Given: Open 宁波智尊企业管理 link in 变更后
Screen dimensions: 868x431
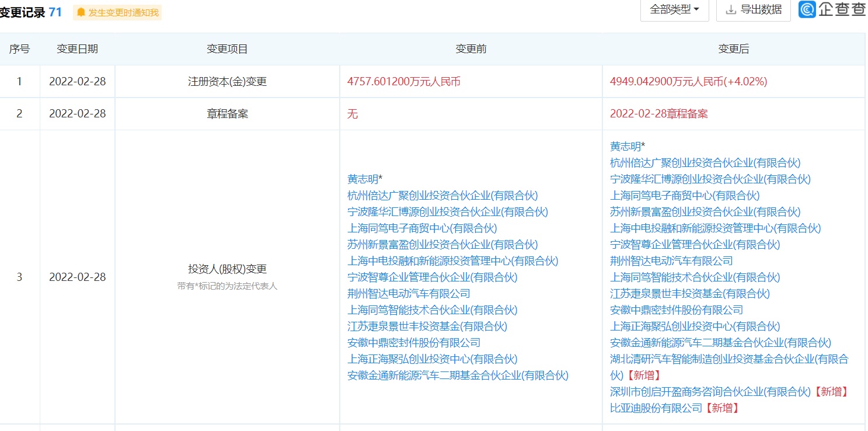Looking at the screenshot, I should (x=695, y=245).
